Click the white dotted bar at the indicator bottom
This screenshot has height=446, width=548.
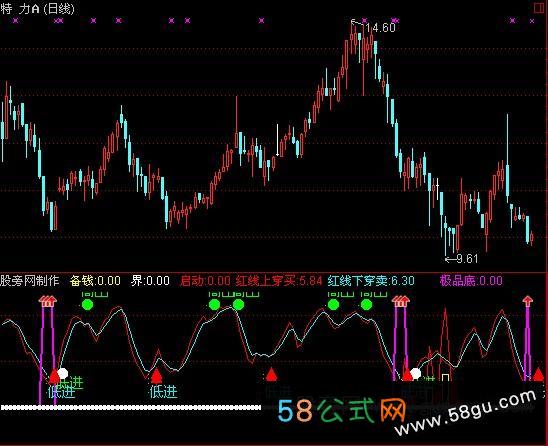[x=131, y=407]
